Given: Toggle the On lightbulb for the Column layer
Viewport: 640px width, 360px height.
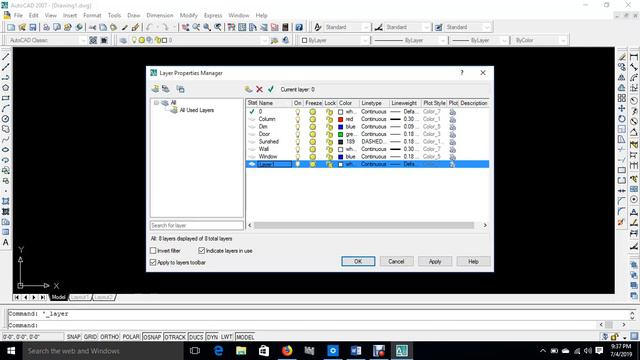Looking at the screenshot, I should pos(298,119).
